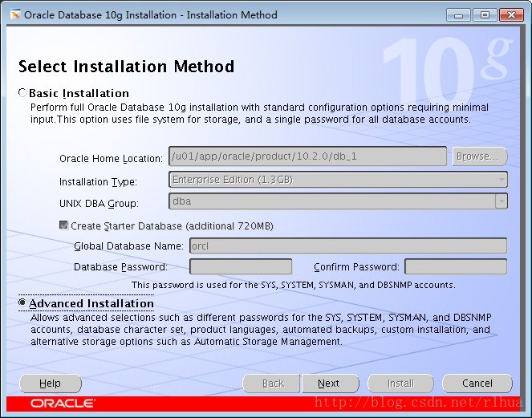Focus the Confirm Password field
Screen dimensions: 532x418
tap(456, 266)
